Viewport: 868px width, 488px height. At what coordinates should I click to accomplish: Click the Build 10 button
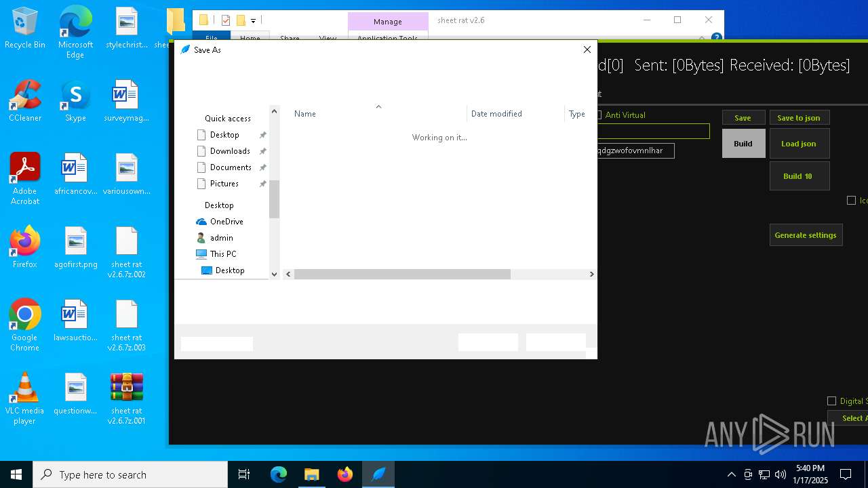coord(799,176)
